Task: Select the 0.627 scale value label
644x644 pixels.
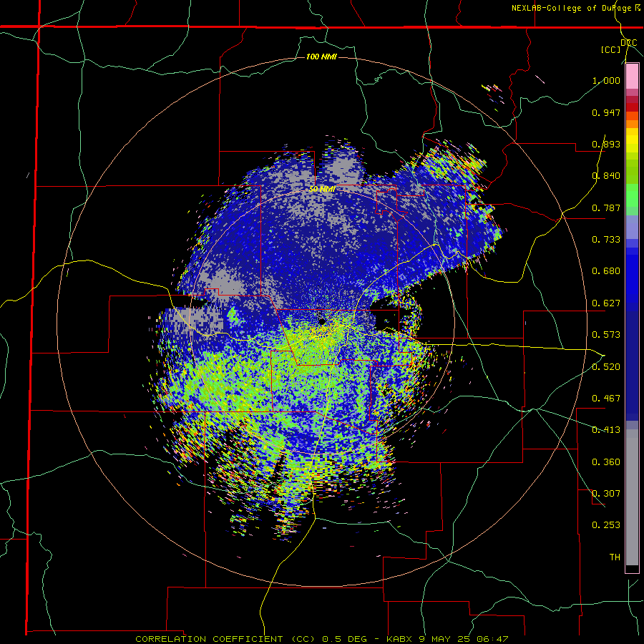Action: point(606,303)
